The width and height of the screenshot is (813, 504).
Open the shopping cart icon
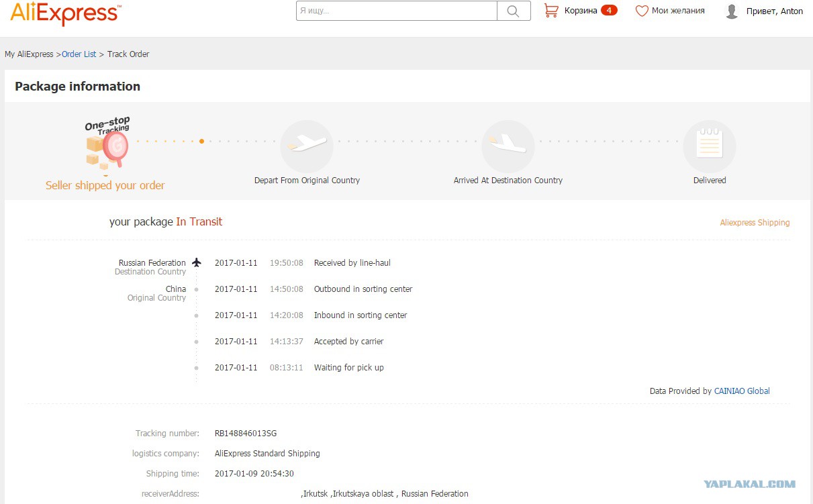(551, 10)
